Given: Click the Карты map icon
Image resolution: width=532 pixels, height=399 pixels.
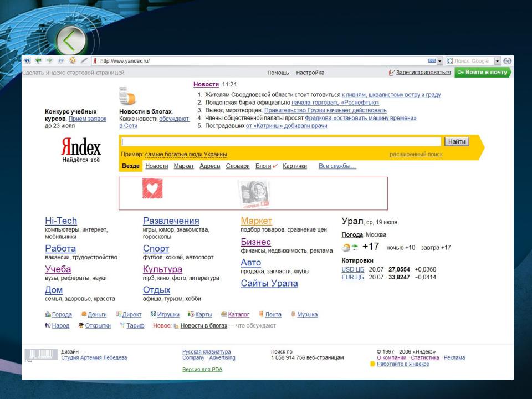Looking at the screenshot, I should click(191, 314).
